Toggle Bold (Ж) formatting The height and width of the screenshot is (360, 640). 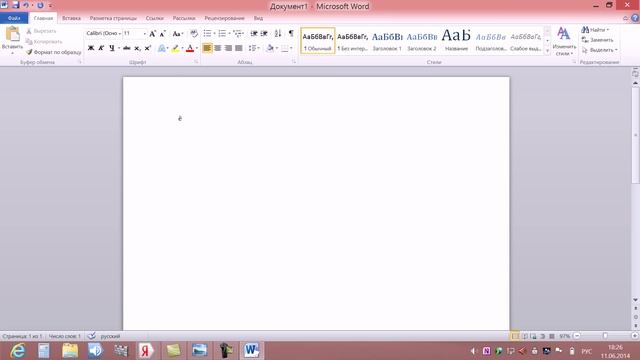click(91, 48)
